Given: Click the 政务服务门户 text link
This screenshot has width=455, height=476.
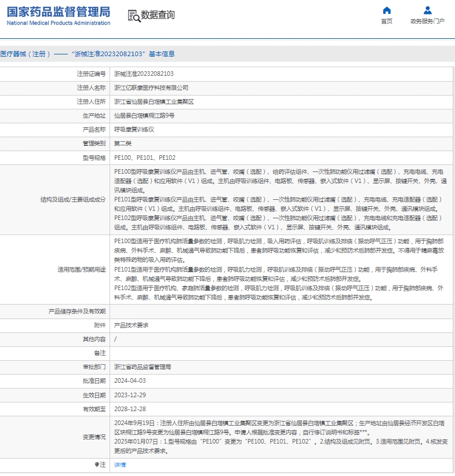Looking at the screenshot, I should pyautogui.click(x=427, y=21).
